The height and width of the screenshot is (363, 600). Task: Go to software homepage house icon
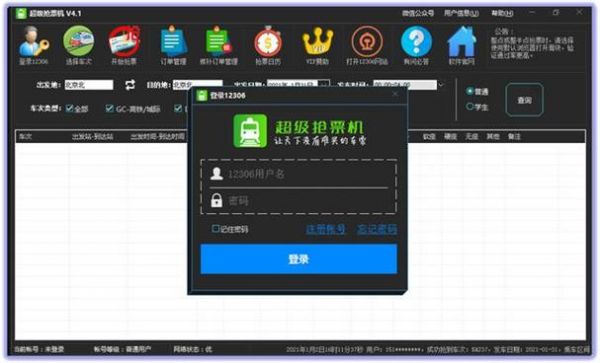coord(461,46)
